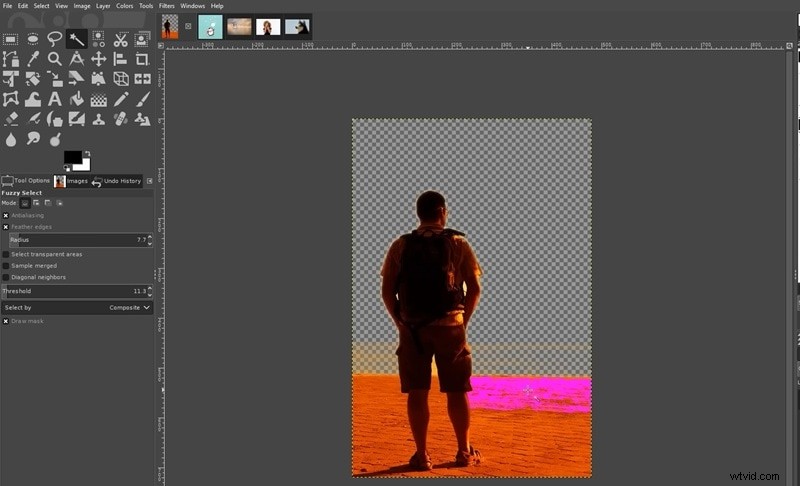
Task: Select the Move tool
Action: (98, 59)
